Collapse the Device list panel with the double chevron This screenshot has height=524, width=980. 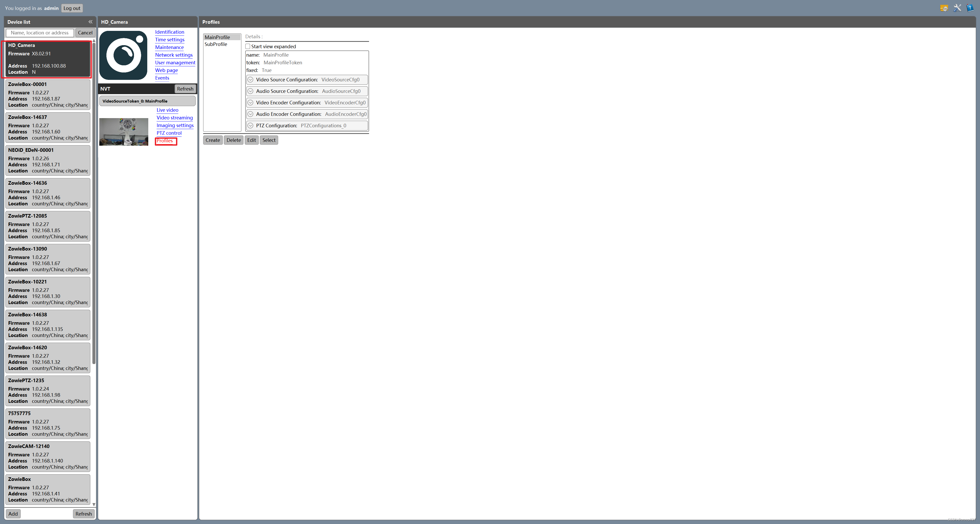click(91, 22)
